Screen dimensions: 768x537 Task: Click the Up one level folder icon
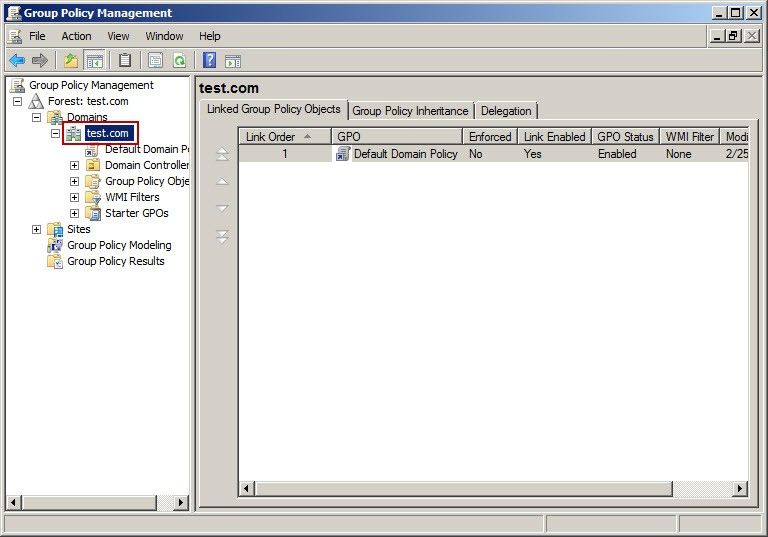coord(71,61)
